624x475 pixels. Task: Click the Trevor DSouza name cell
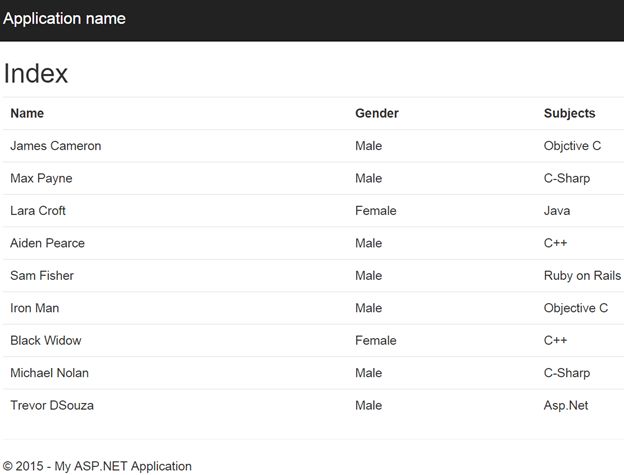(x=52, y=405)
